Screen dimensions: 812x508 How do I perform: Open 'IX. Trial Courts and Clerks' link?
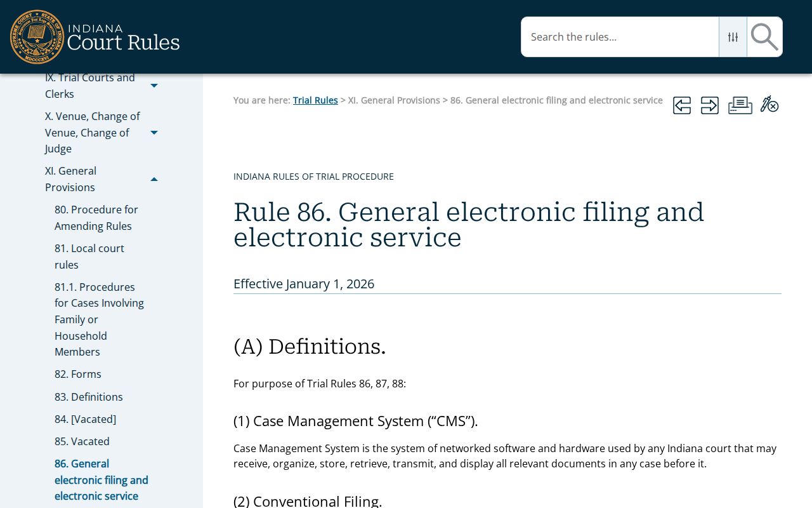[90, 86]
